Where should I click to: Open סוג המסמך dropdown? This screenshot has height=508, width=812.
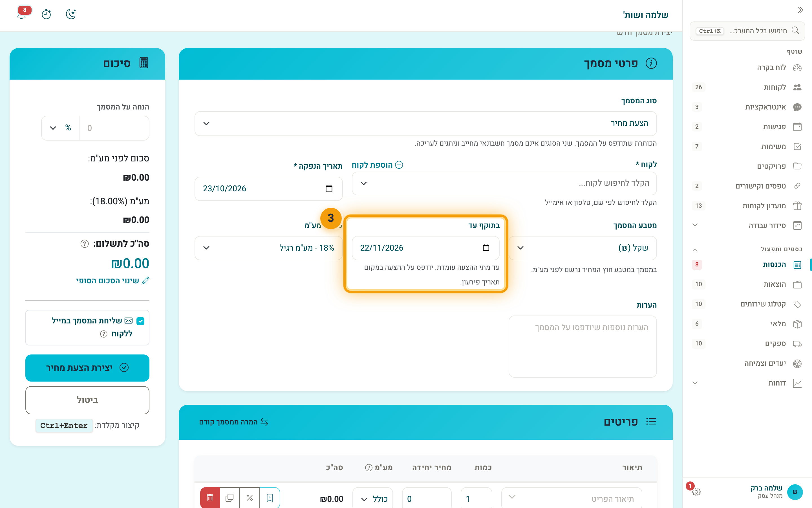(x=425, y=124)
